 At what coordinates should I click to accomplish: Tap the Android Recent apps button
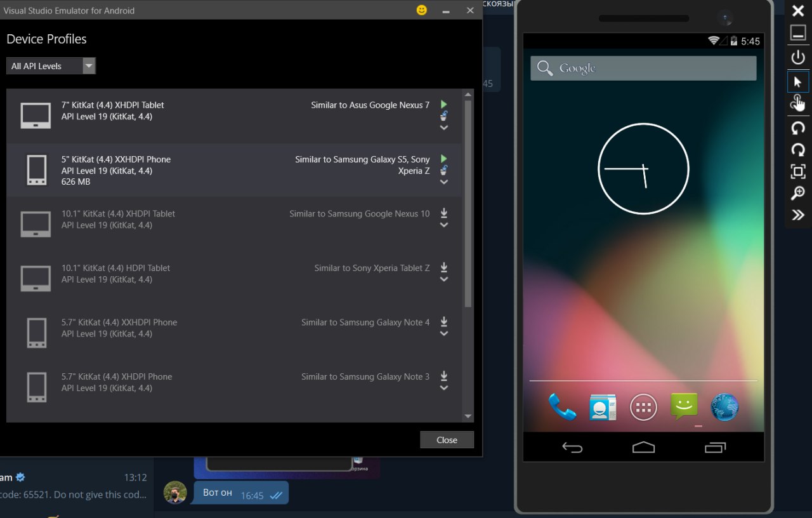click(715, 448)
